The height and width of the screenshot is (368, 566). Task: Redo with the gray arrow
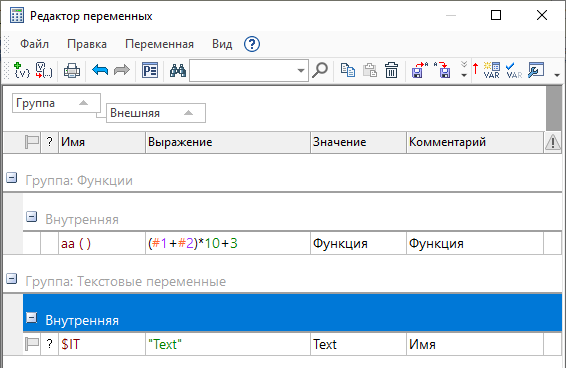(x=122, y=70)
